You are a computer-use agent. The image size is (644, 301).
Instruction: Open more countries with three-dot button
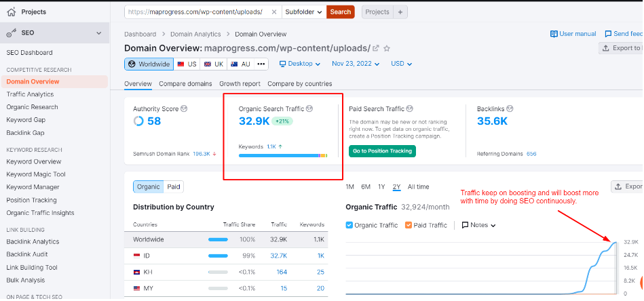tap(261, 64)
